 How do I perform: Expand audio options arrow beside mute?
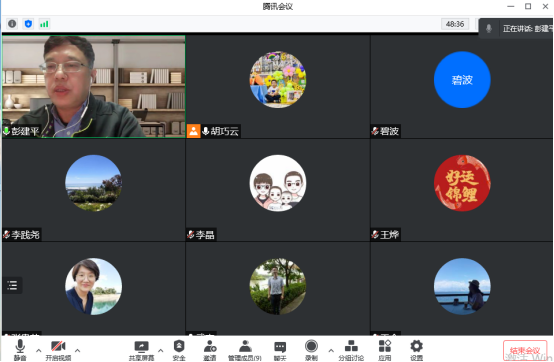tap(39, 350)
